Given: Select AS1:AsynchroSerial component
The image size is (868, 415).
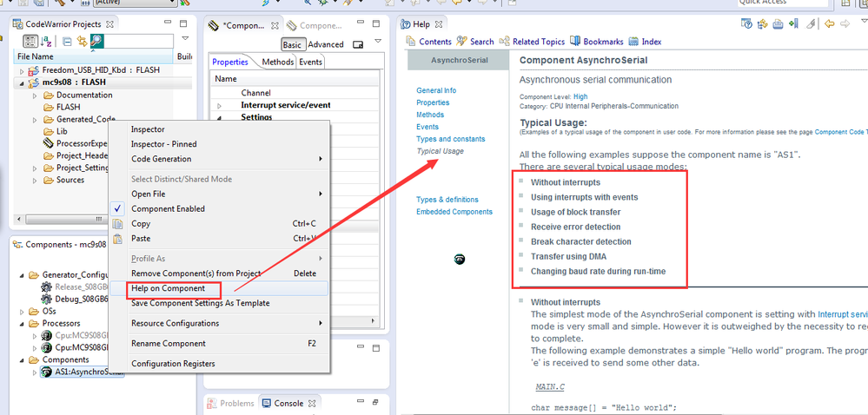Looking at the screenshot, I should coord(83,372).
